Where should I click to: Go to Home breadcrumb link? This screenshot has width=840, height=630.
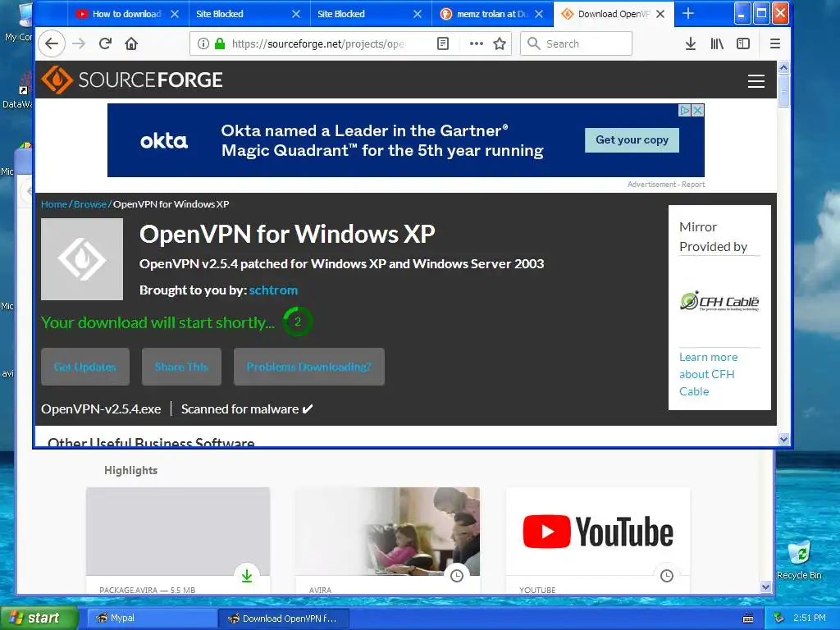[x=54, y=204]
